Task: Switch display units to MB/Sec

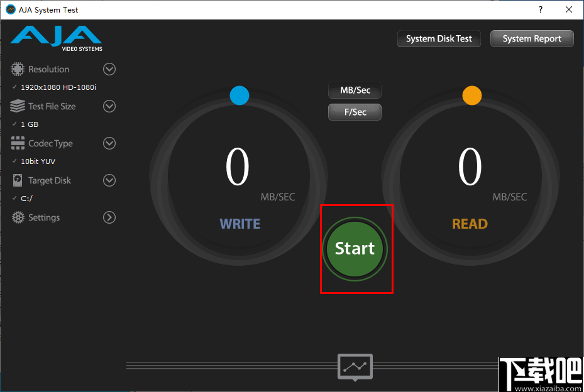Action: (355, 90)
